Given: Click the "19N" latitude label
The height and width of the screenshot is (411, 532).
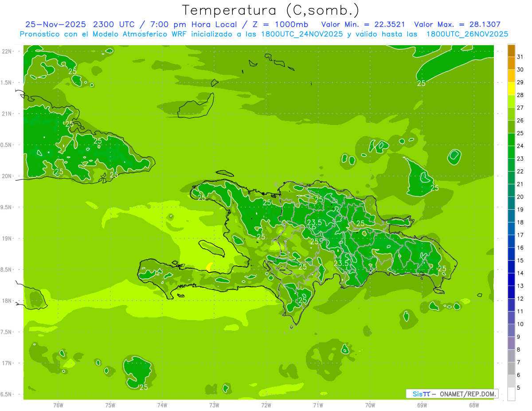Looking at the screenshot, I should point(6,239).
